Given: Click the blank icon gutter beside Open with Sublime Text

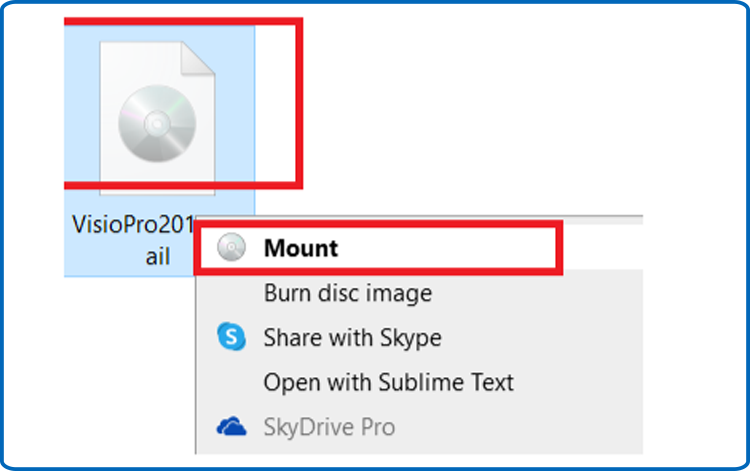Looking at the screenshot, I should click(x=232, y=382).
